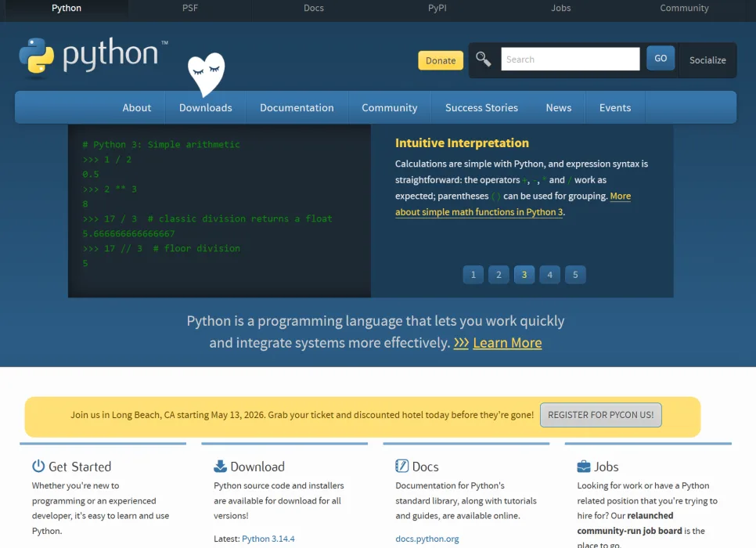Open the Docs top-bar tab
Screen dimensions: 756x548
point(313,8)
